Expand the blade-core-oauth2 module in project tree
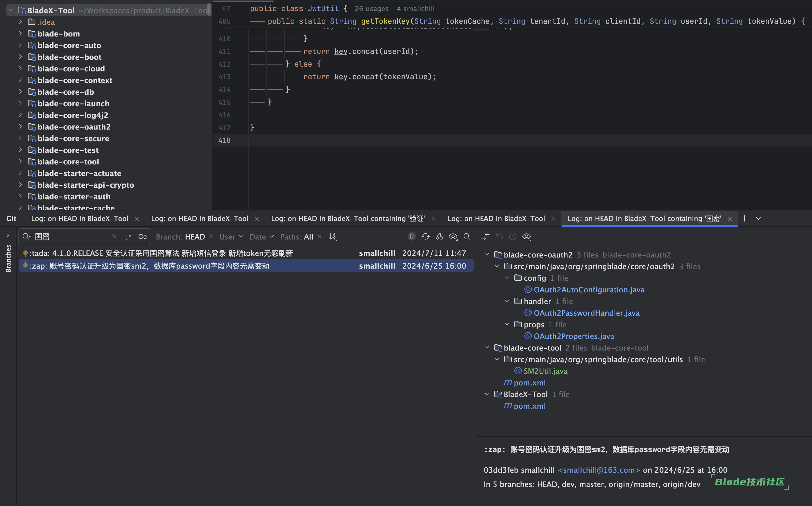Screen dimensions: 812x506 pyautogui.click(x=20, y=126)
